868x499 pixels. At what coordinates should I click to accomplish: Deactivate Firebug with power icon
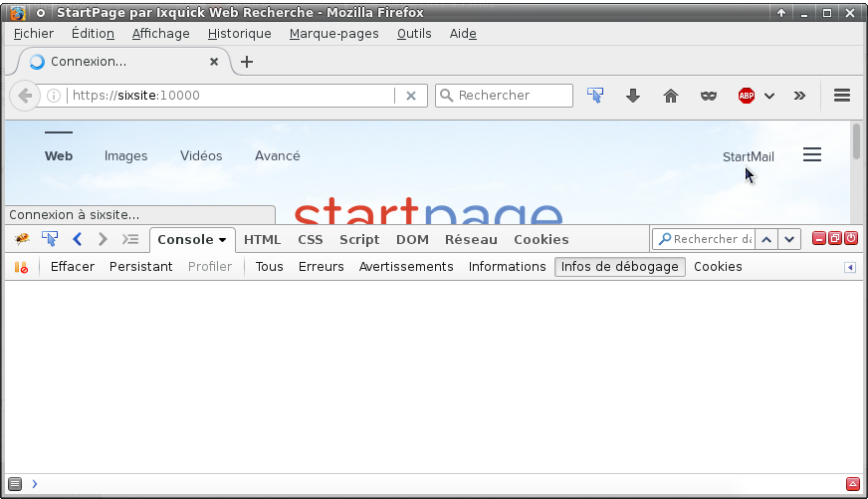point(851,238)
